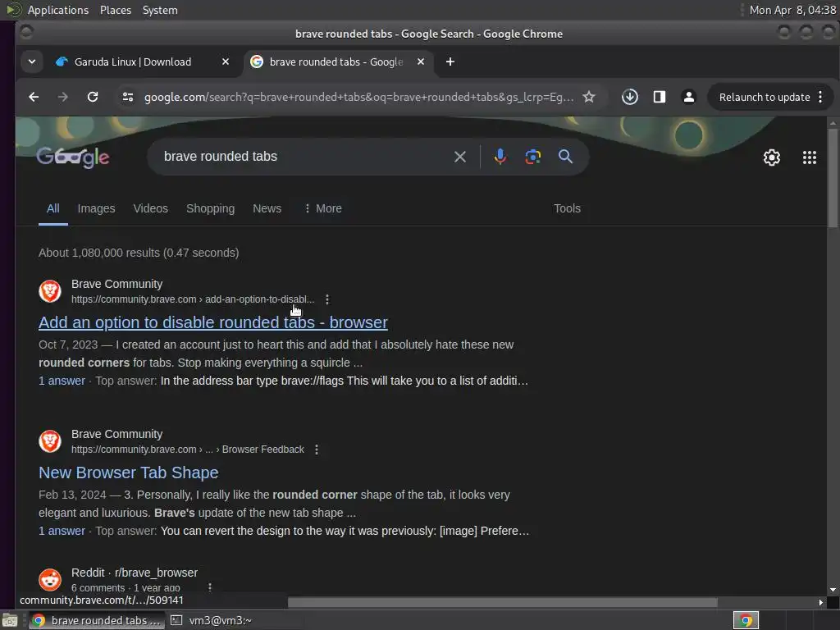Open the Chrome profile icon
This screenshot has height=630, width=840.
[x=688, y=97]
